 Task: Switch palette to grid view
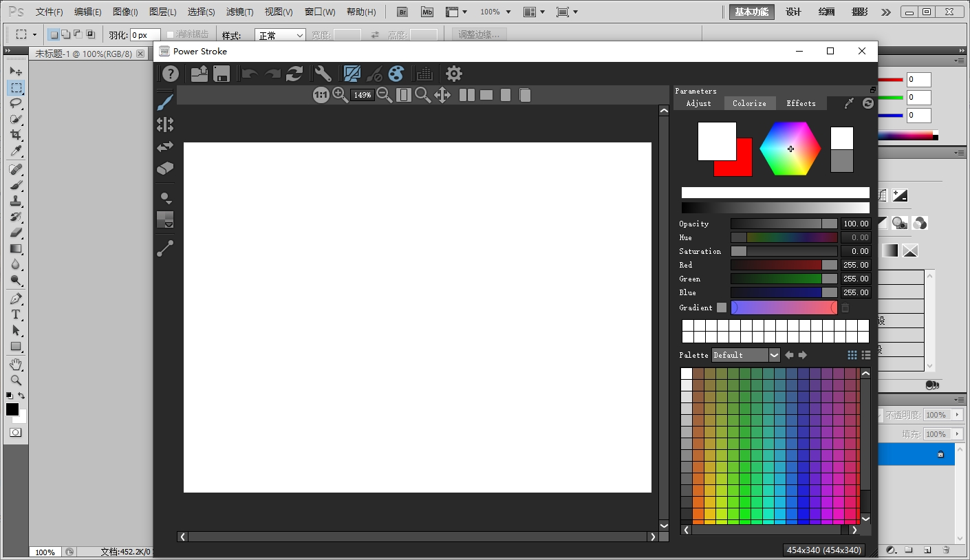click(852, 355)
